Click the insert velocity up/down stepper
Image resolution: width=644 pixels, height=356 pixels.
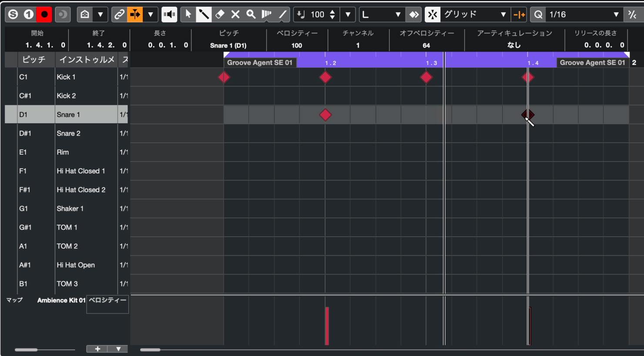pos(332,14)
